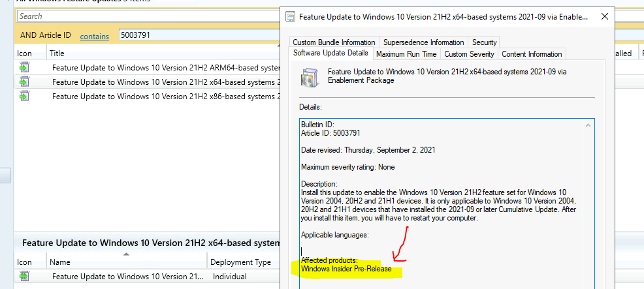Open the Security tab
The image size is (644, 289).
(x=484, y=42)
